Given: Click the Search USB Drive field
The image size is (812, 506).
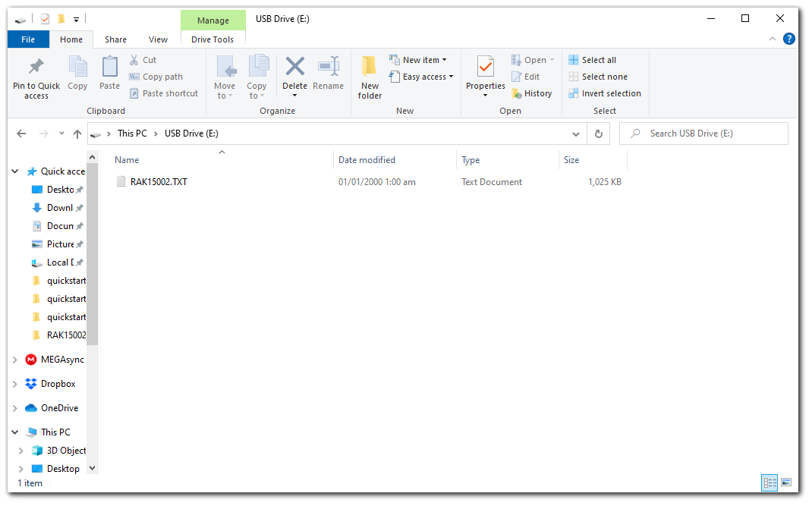Looking at the screenshot, I should (703, 134).
